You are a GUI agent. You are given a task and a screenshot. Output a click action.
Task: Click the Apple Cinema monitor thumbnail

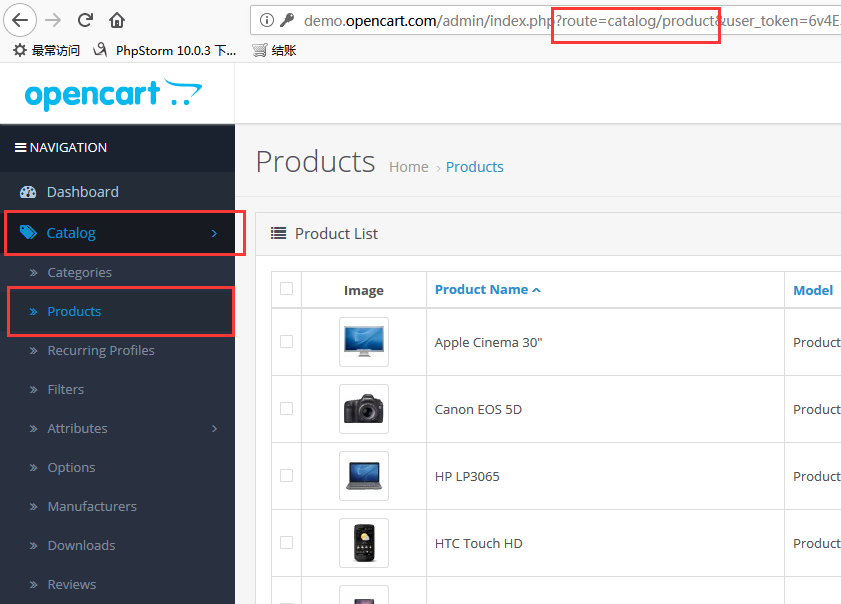click(x=364, y=342)
